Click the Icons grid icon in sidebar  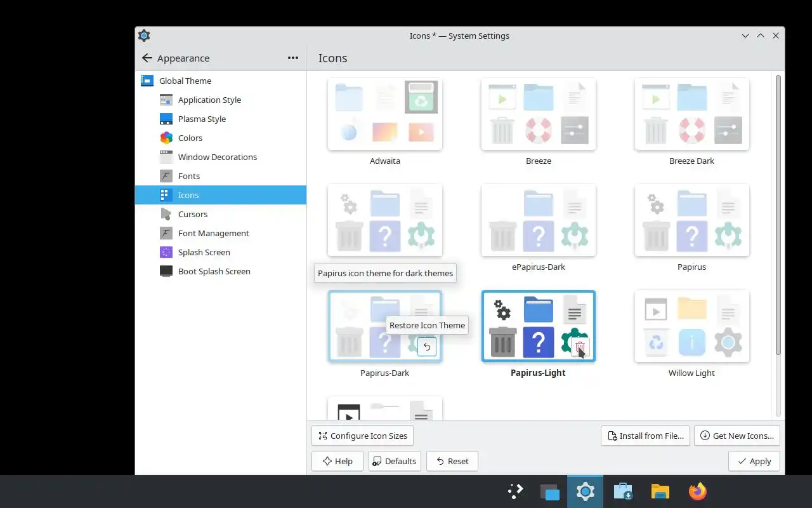click(166, 195)
